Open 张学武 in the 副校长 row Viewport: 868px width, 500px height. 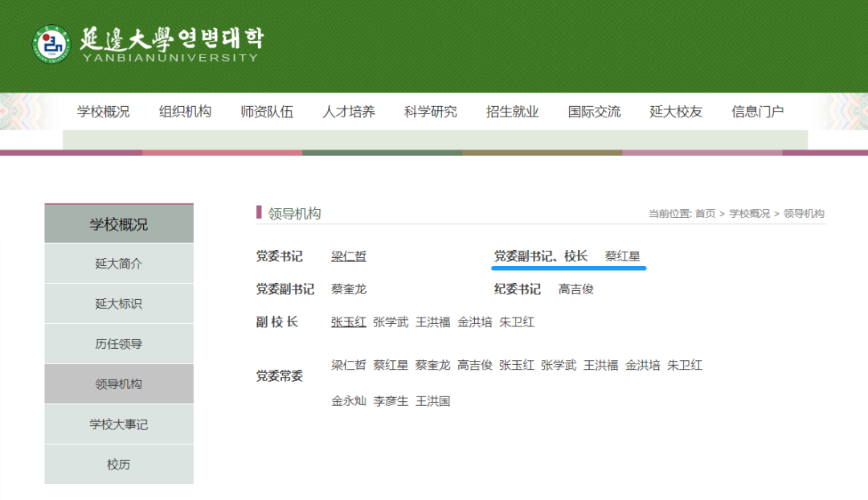(391, 322)
